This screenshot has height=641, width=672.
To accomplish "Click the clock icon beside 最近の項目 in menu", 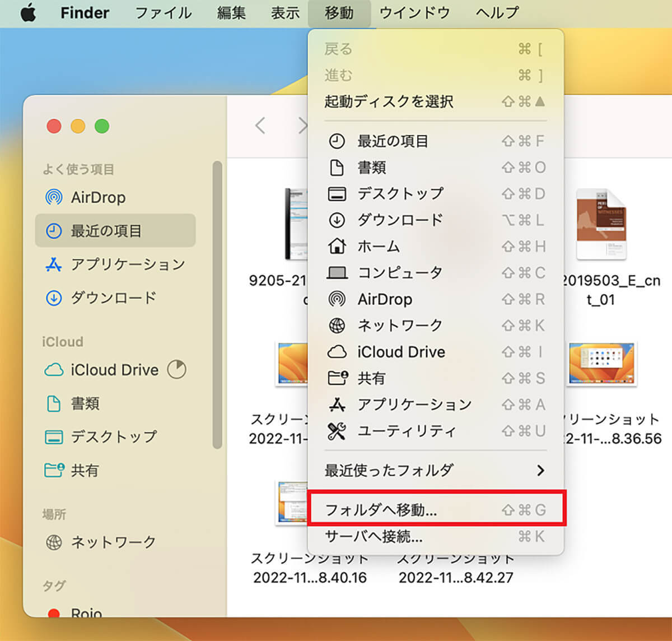I will (x=337, y=141).
